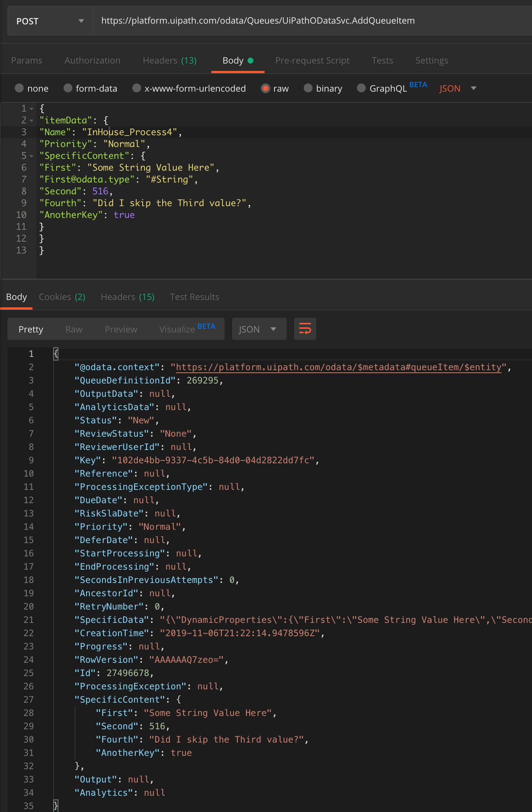The image size is (532, 812).
Task: Click the response Fourth value line
Action: point(202,740)
